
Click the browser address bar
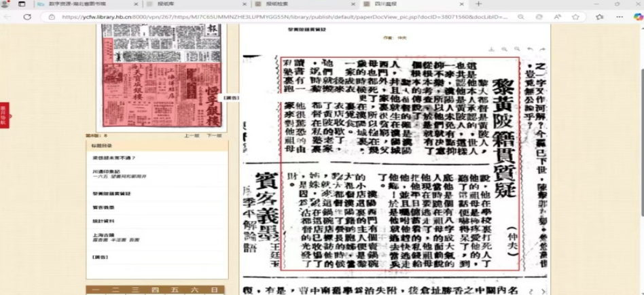click(x=272, y=17)
